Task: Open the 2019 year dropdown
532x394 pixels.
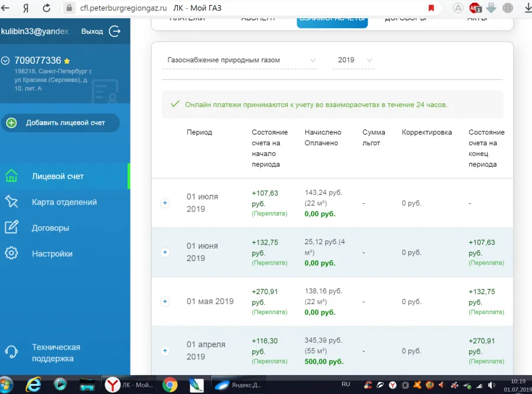Action: pos(353,60)
